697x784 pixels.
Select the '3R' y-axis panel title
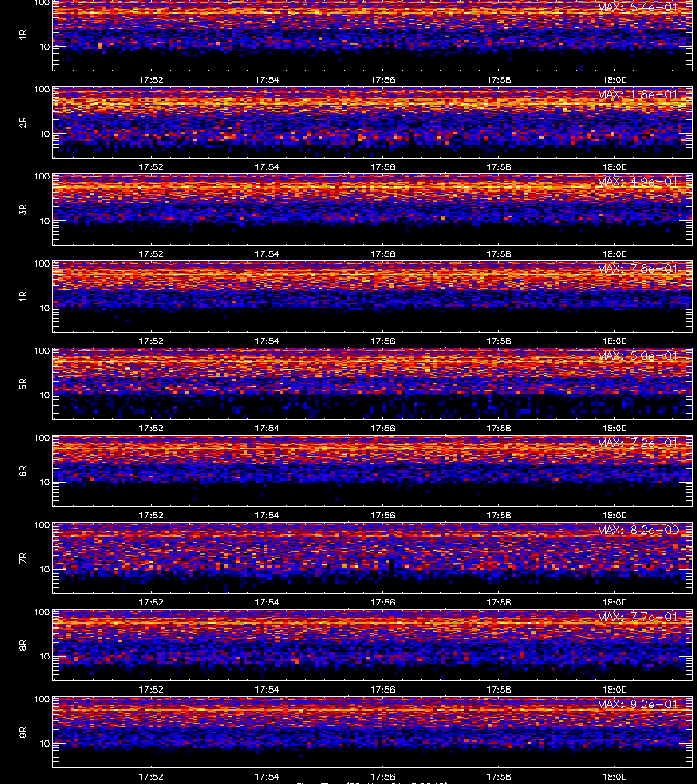coord(23,209)
